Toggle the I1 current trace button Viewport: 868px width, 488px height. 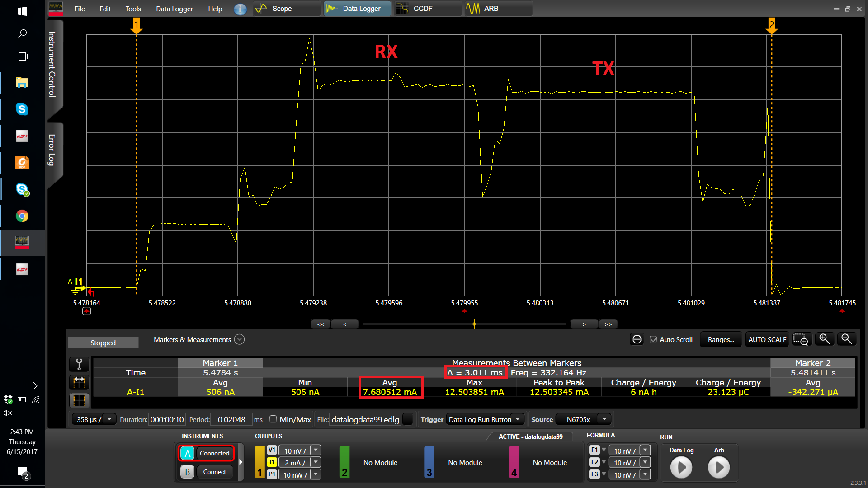point(271,462)
